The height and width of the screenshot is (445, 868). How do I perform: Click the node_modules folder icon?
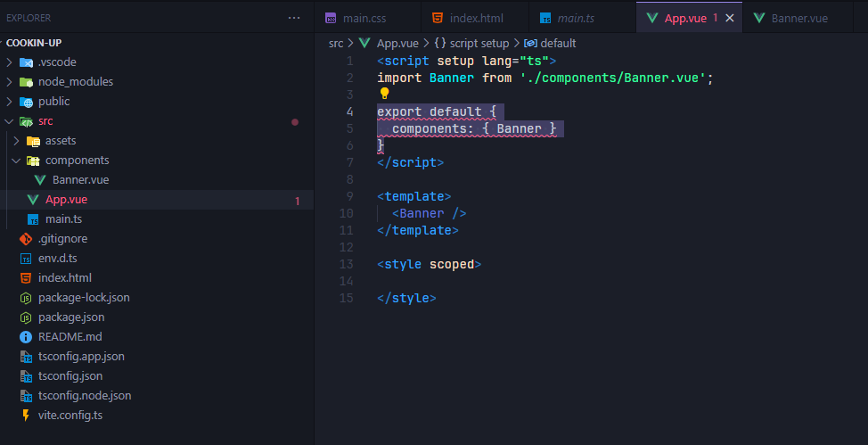pos(26,82)
